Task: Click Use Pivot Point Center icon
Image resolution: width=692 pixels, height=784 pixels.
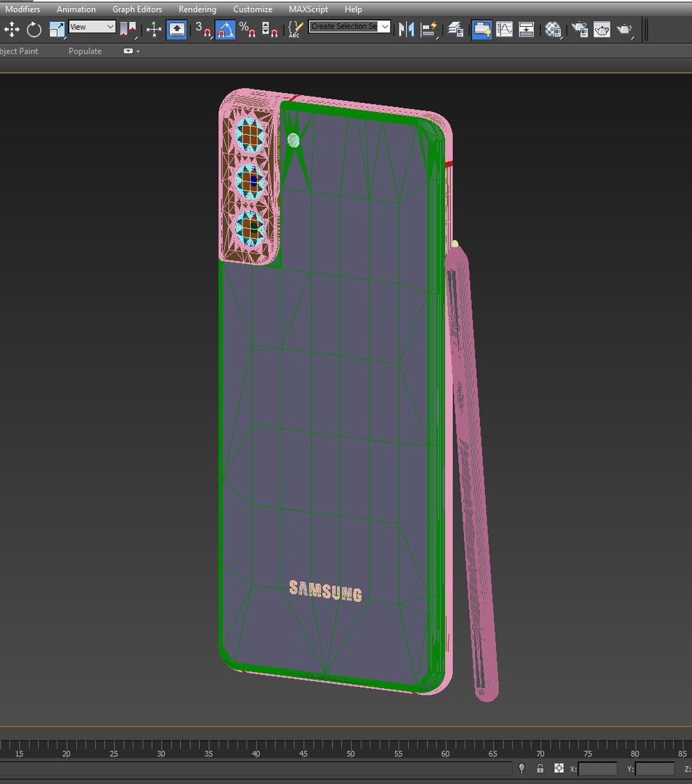Action: [x=128, y=30]
